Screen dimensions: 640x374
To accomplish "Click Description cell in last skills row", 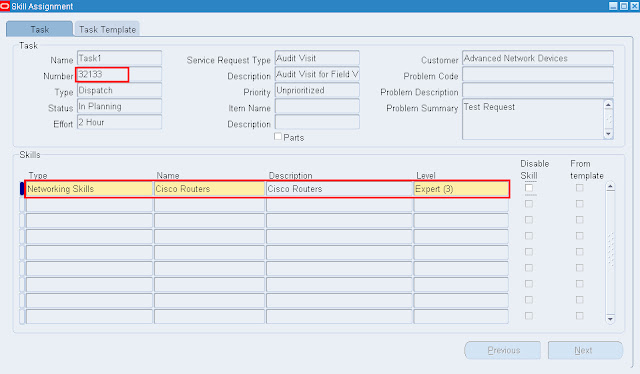I will (339, 316).
